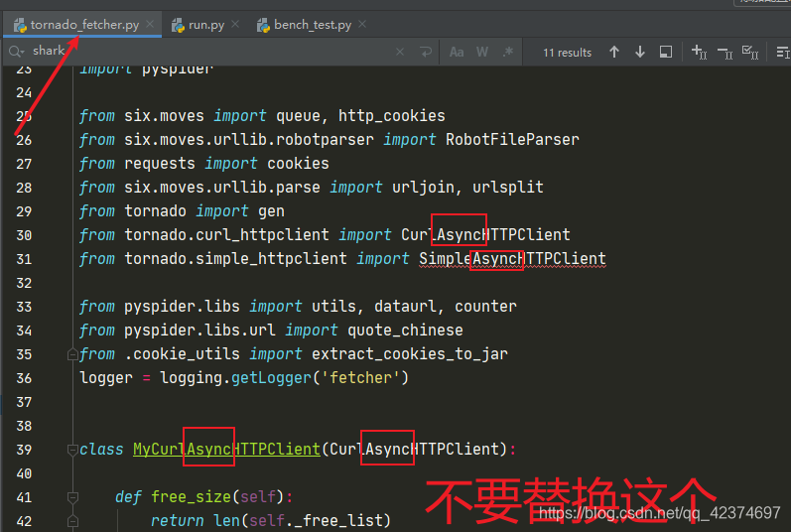Image resolution: width=791 pixels, height=532 pixels.
Task: Click 'pyspider.libs.url' on line 34
Action: (x=199, y=331)
